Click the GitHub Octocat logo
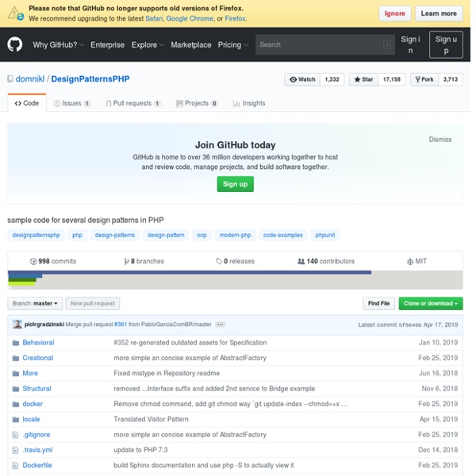This screenshot has height=476, width=476. tap(14, 44)
